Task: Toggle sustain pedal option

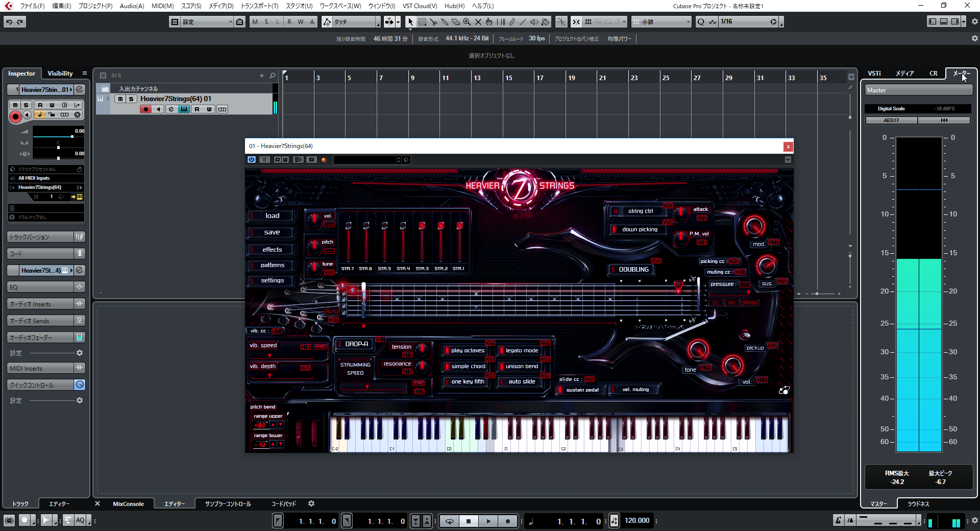Action: (582, 390)
